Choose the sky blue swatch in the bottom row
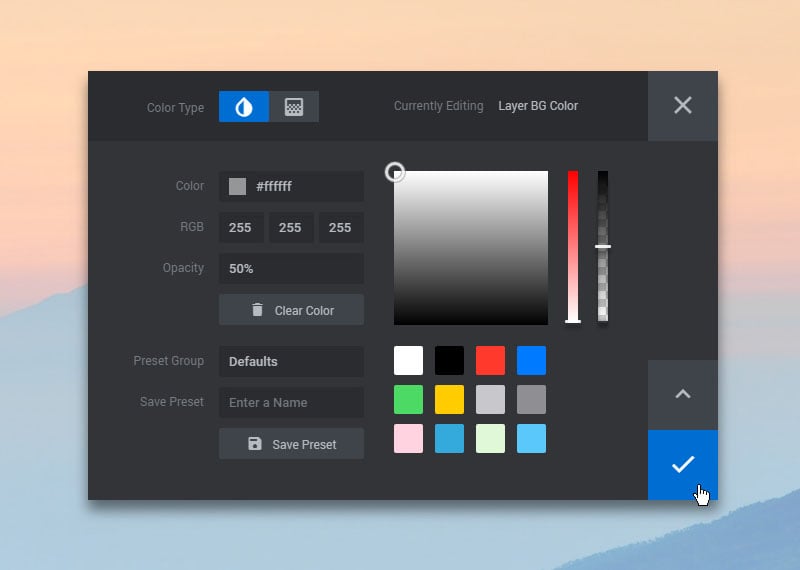Viewport: 800px width, 570px height. click(x=531, y=438)
